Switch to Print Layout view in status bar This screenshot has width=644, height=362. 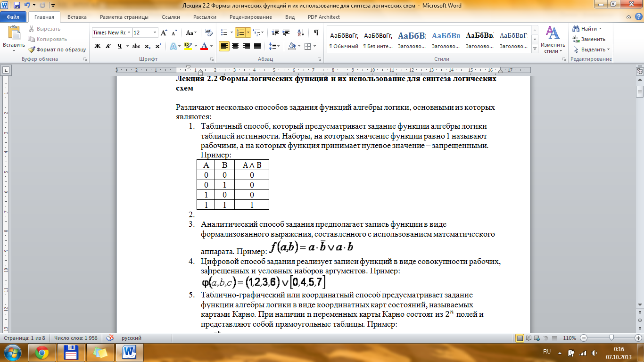click(x=520, y=338)
